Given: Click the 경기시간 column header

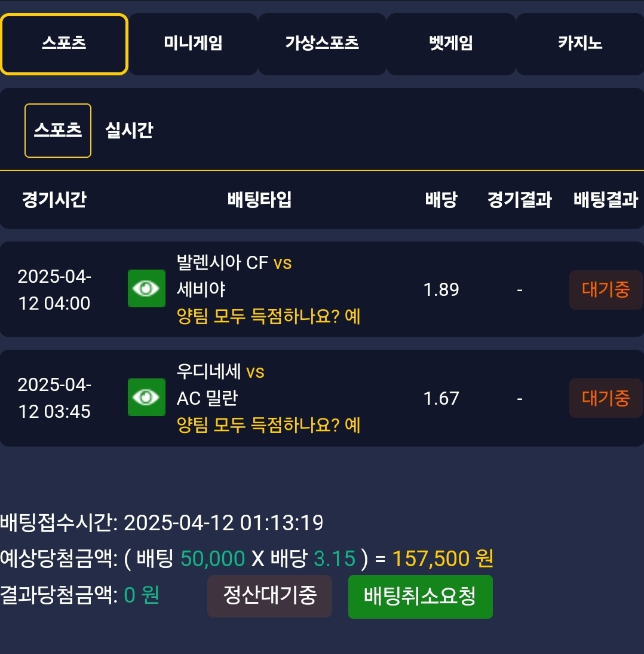Looking at the screenshot, I should tap(54, 200).
